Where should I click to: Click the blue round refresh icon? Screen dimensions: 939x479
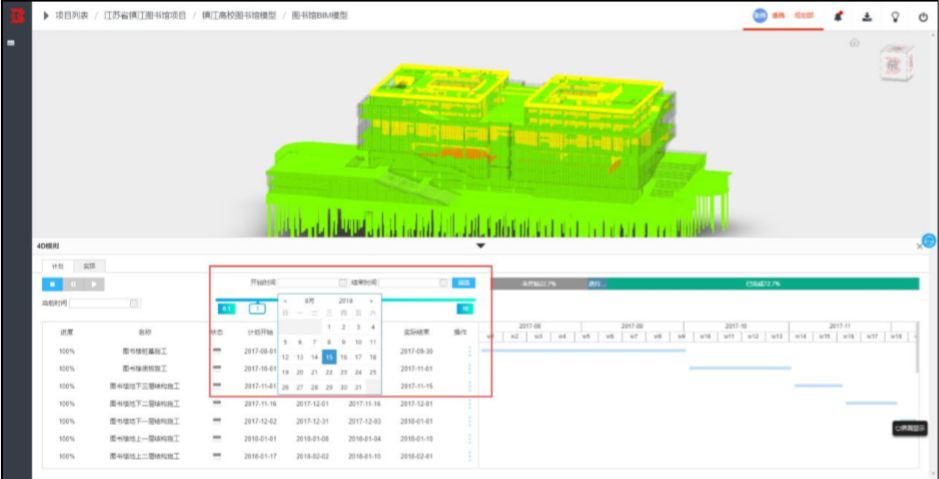[929, 240]
